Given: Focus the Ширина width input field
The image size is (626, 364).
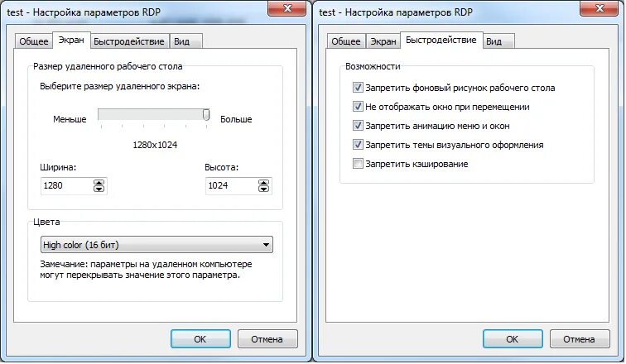Looking at the screenshot, I should [66, 185].
